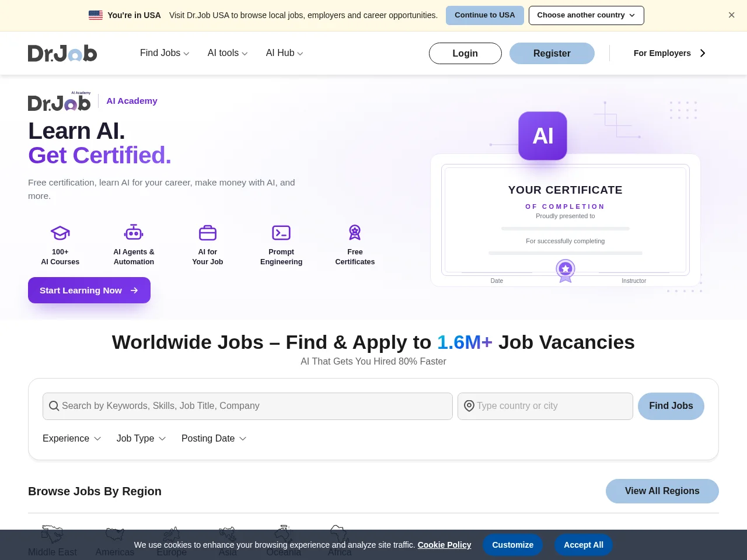The height and width of the screenshot is (560, 747).
Task: Click the search magnifier icon in keyword field
Action: (54, 406)
